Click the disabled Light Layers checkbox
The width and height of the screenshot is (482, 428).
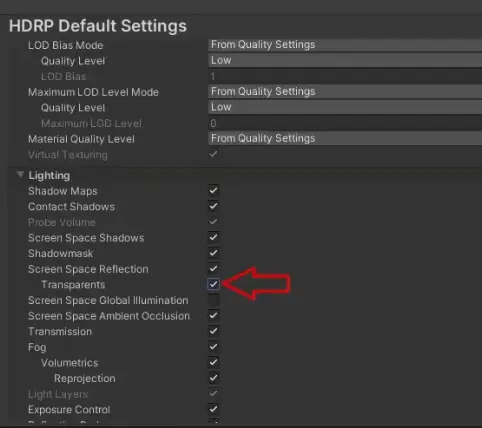coord(213,394)
